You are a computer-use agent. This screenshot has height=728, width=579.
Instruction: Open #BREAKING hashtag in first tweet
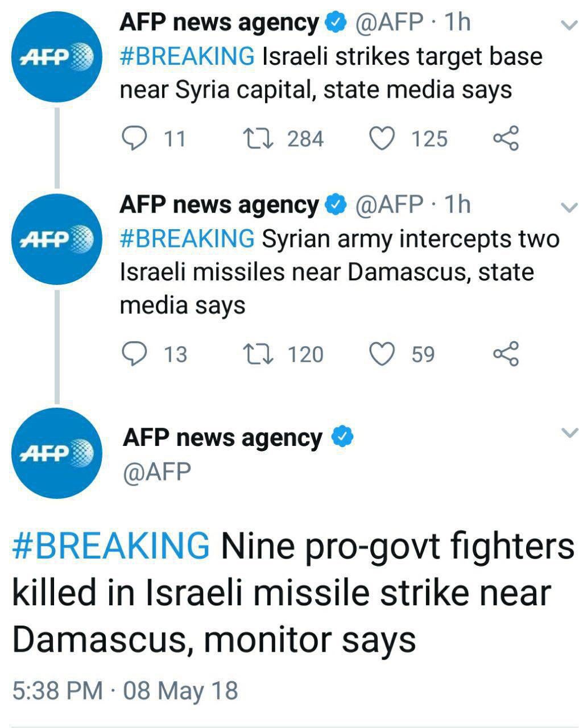click(187, 56)
